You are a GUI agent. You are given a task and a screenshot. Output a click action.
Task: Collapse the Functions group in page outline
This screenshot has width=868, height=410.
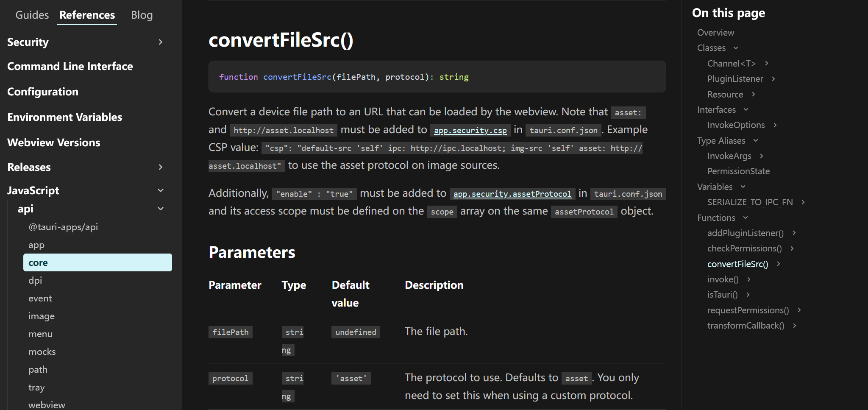pos(746,218)
